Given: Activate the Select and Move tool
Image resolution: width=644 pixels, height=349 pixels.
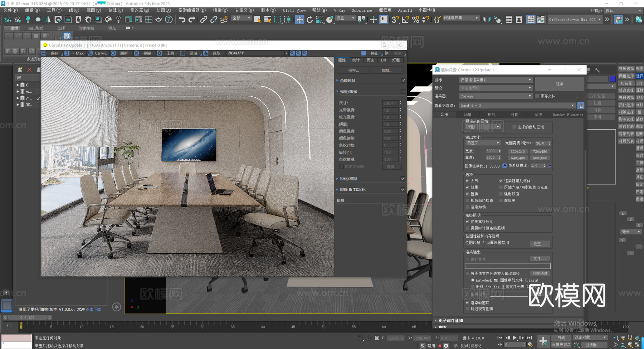Looking at the screenshot, I should (x=299, y=19).
